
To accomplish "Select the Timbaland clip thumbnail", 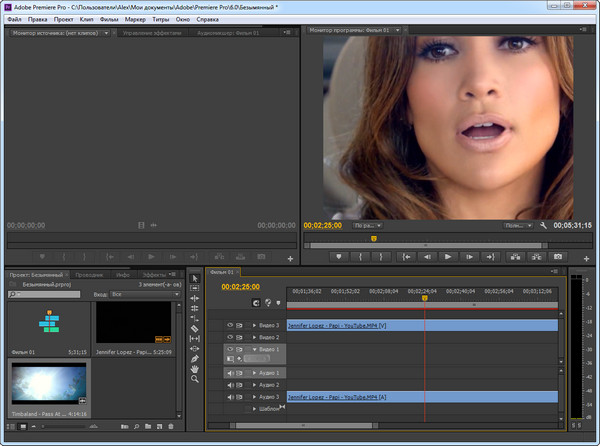I will [47, 383].
